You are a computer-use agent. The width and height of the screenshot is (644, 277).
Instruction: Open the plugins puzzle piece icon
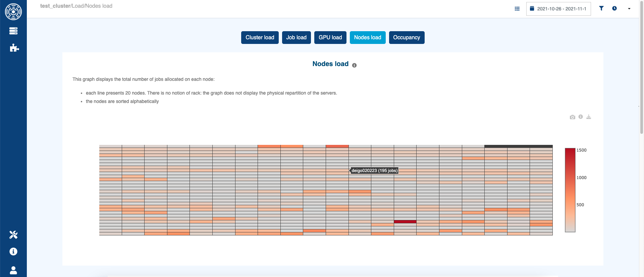click(x=14, y=48)
